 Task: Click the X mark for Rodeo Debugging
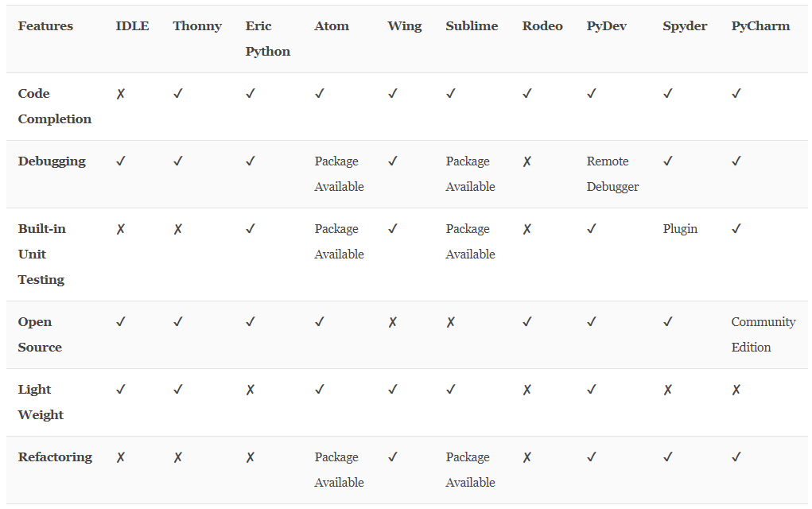(x=526, y=161)
